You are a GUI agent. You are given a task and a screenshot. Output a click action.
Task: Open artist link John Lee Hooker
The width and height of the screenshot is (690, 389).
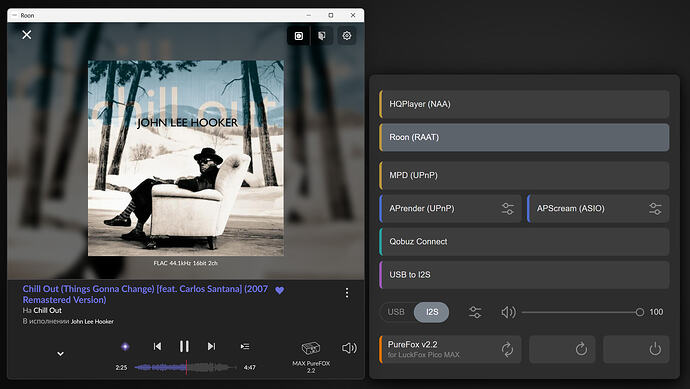[92, 322]
